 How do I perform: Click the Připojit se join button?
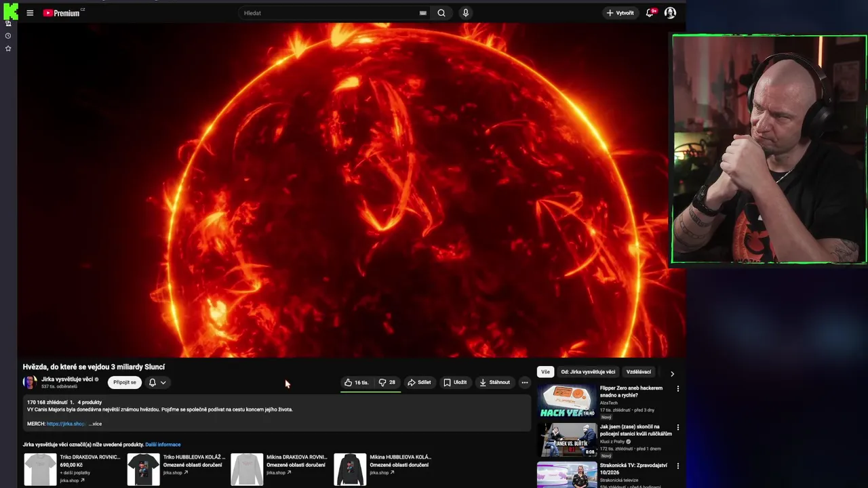pos(125,382)
